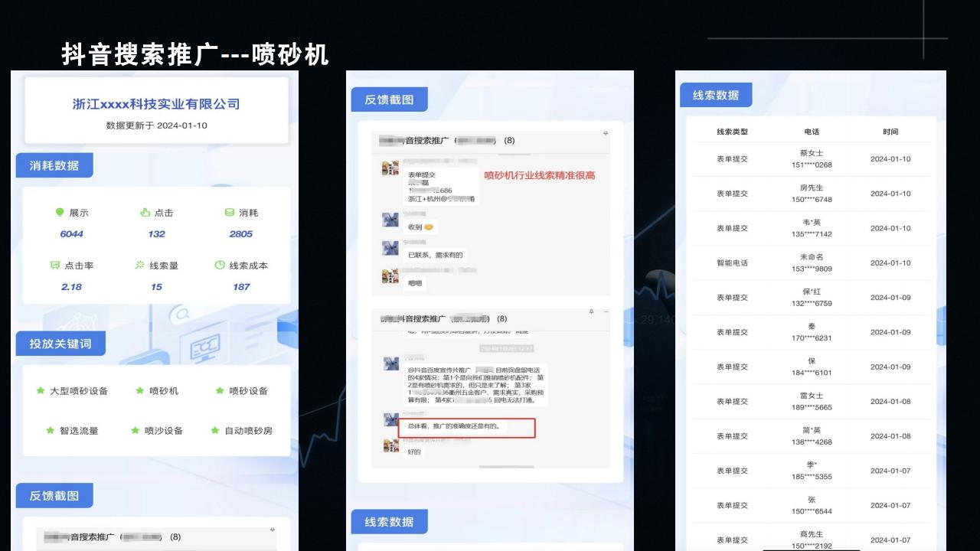This screenshot has height=551, width=980.
Task: Click the avatar next to the 收到 message
Action: (390, 220)
